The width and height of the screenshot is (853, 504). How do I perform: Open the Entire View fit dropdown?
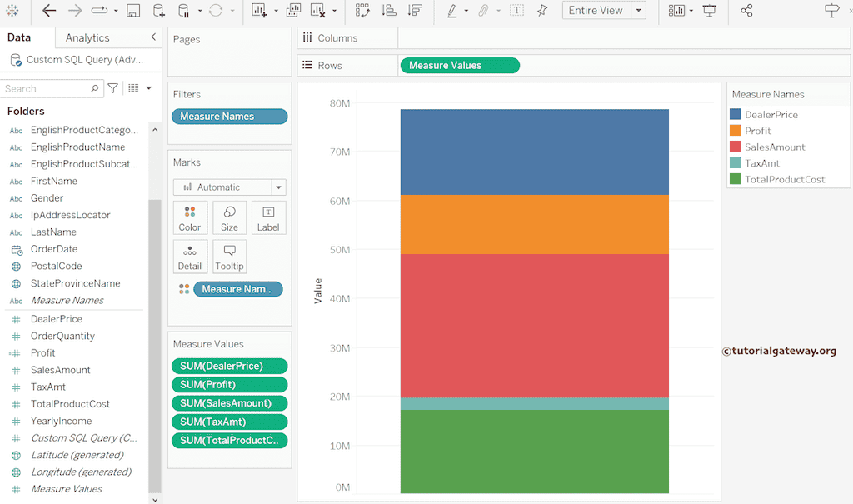[638, 11]
